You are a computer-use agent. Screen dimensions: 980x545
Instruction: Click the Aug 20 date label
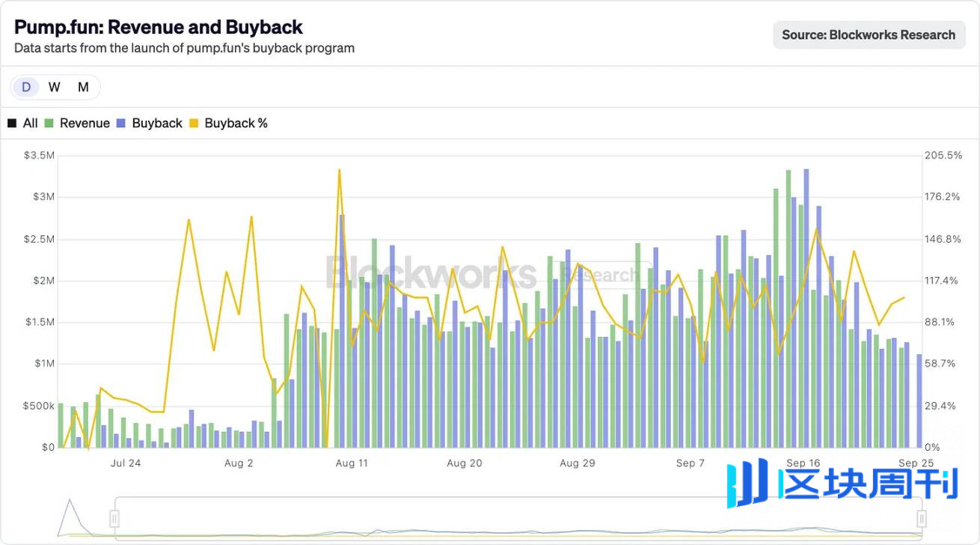click(x=465, y=463)
